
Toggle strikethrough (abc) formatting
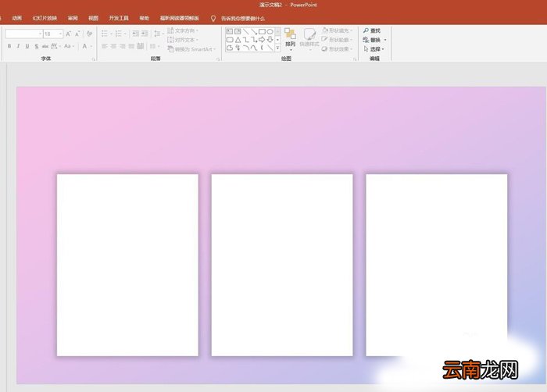click(45, 46)
